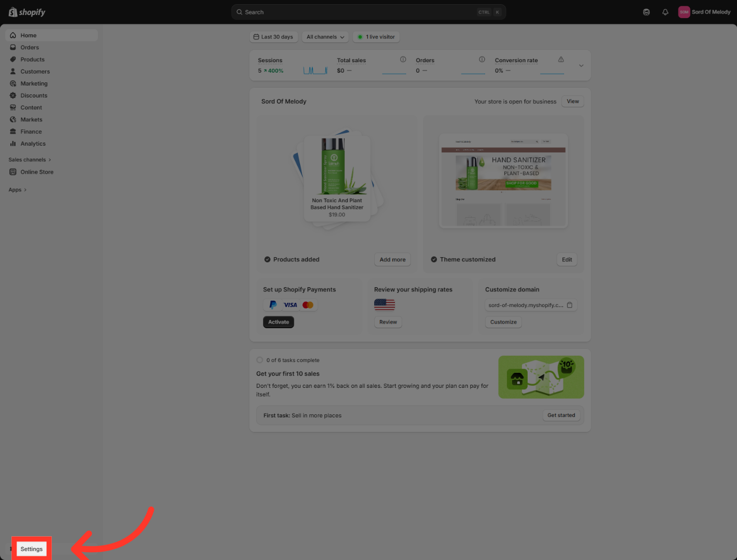Open the hand sanitizer product card
Screen dimensions: 737x560
[x=337, y=179]
